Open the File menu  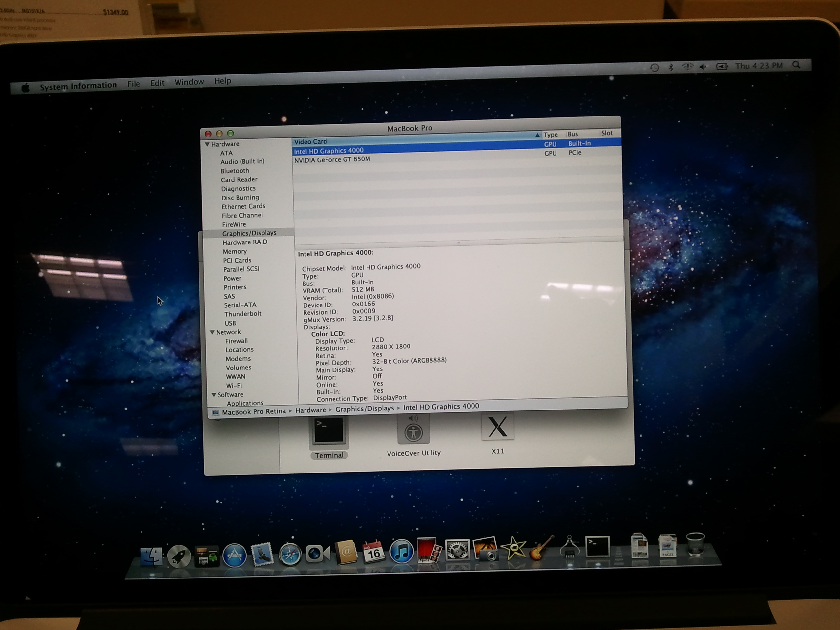pos(134,84)
